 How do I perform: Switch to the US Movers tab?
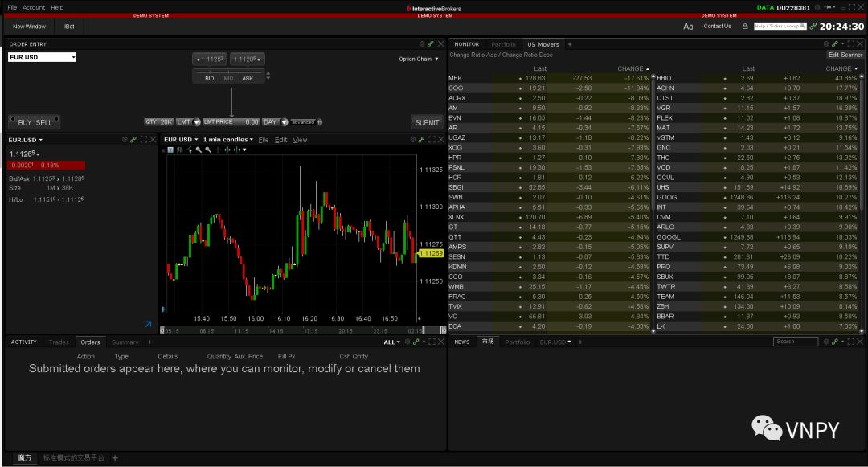(543, 44)
